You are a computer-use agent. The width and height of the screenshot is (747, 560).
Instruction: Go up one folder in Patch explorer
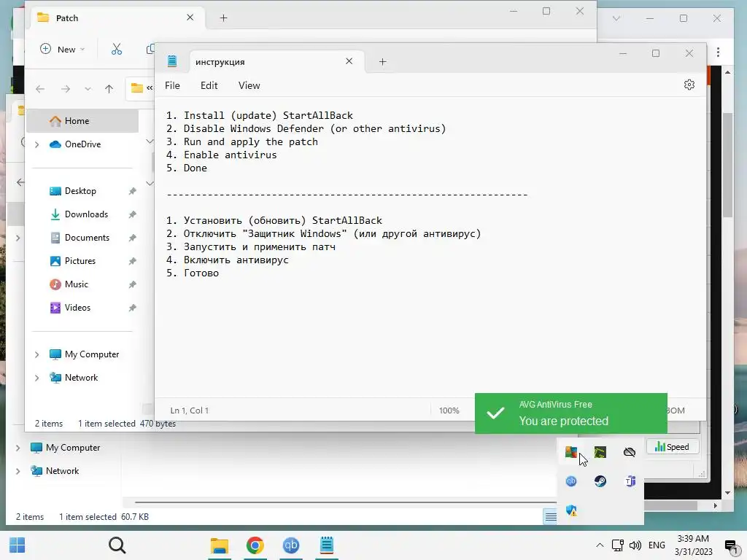[109, 88]
